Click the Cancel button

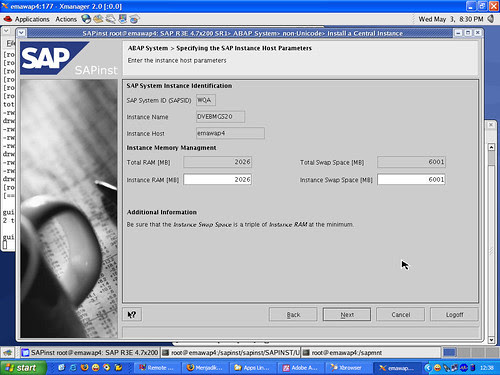tap(401, 314)
